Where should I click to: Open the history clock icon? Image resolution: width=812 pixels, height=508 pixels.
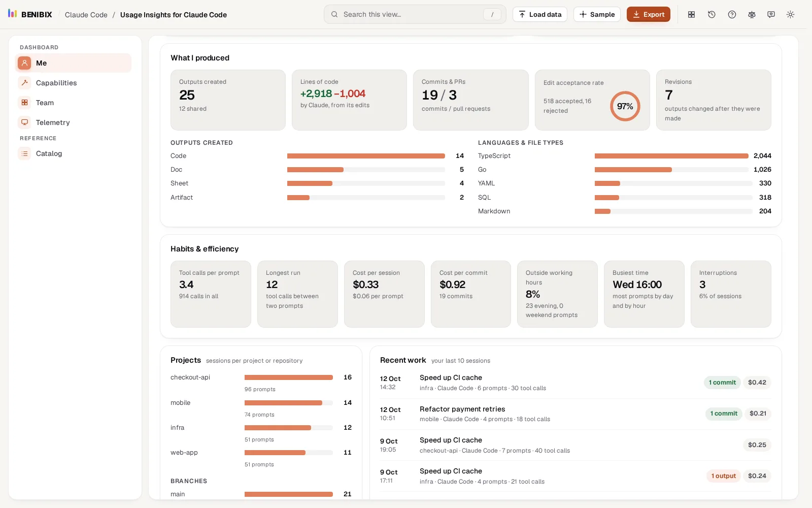712,14
